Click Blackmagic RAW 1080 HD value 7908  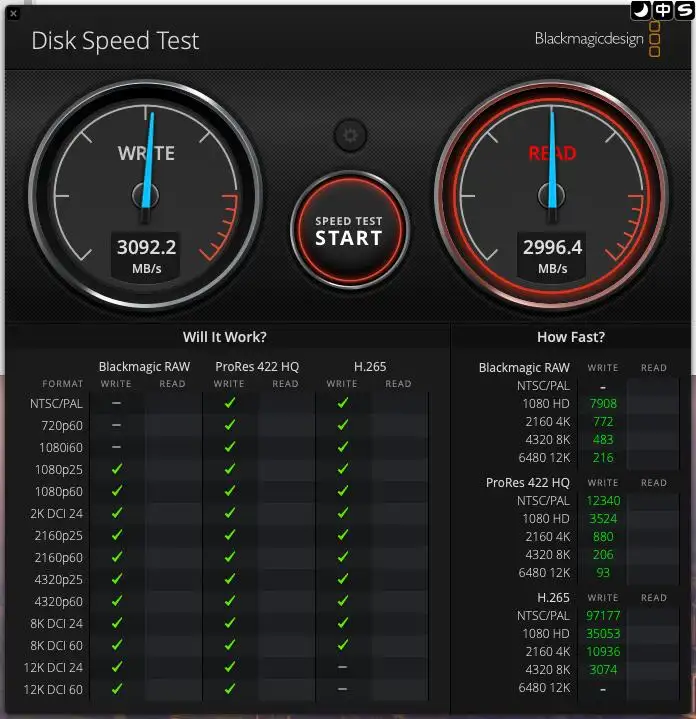click(x=603, y=404)
